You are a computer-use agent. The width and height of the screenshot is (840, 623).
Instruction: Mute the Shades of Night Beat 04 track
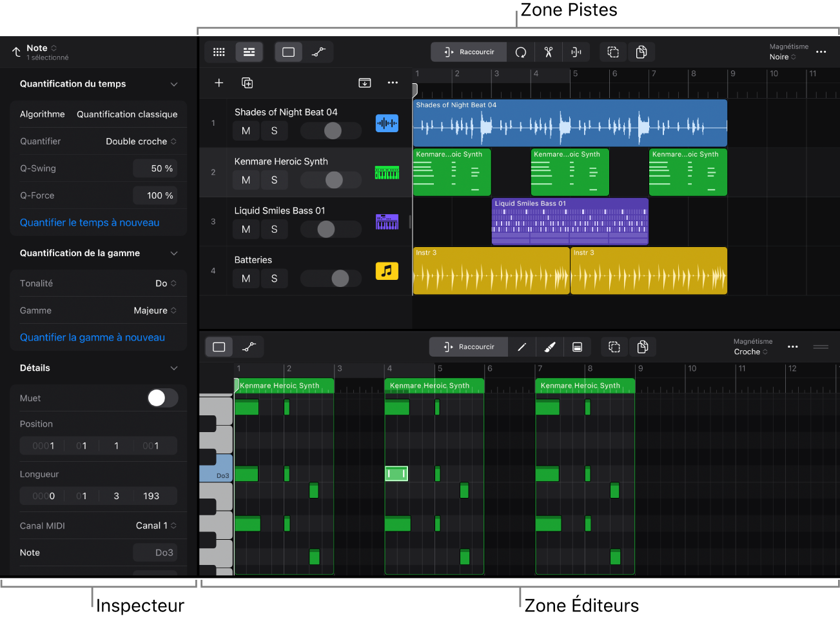(246, 131)
